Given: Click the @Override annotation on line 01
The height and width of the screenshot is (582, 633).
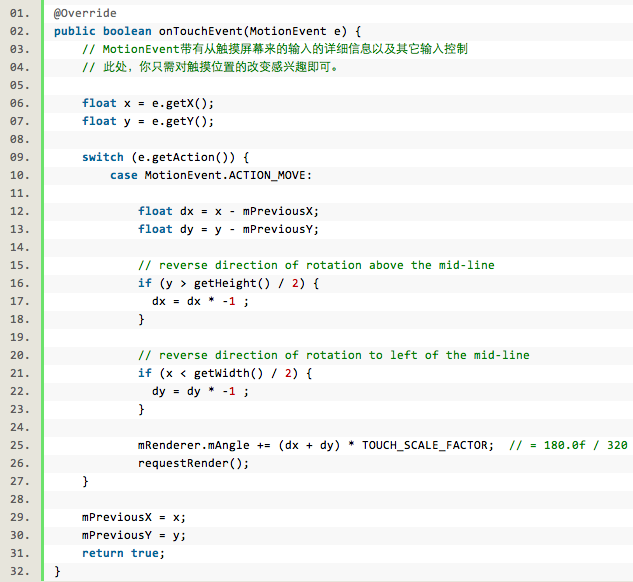Looking at the screenshot, I should 85,13.
